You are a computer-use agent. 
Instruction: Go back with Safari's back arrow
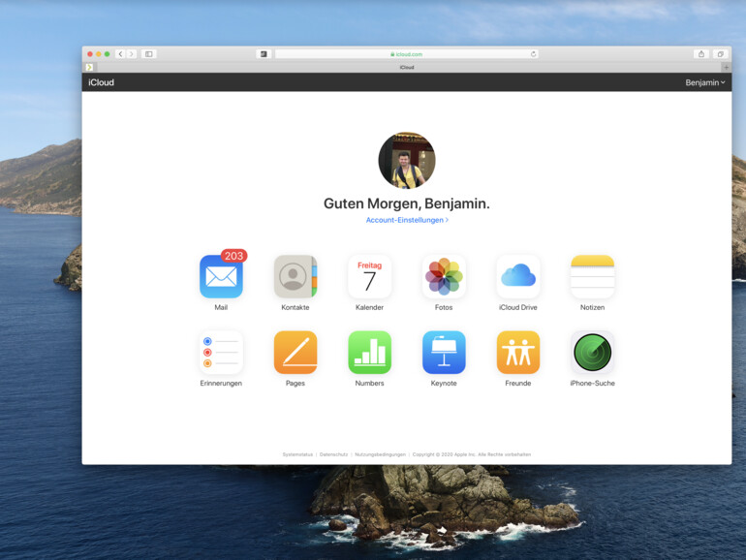pyautogui.click(x=120, y=54)
